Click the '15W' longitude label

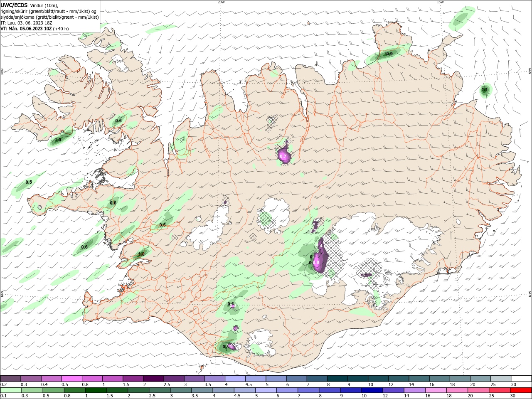point(440,2)
